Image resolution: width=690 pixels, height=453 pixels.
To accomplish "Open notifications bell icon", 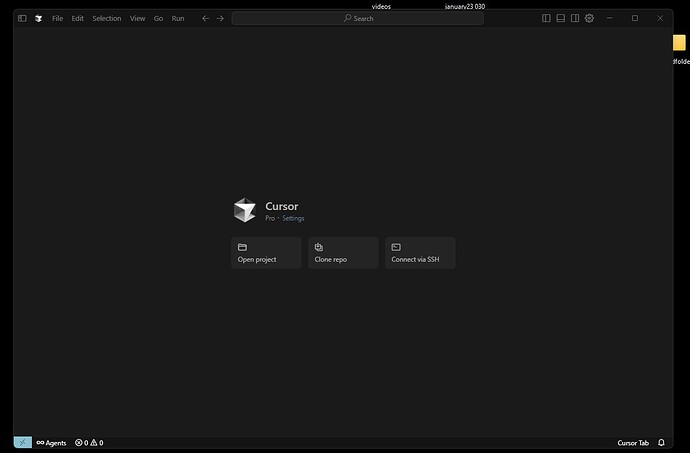I will (x=661, y=442).
